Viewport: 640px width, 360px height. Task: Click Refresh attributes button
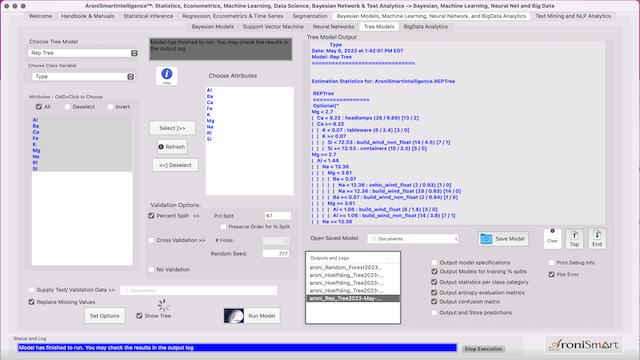tap(172, 147)
